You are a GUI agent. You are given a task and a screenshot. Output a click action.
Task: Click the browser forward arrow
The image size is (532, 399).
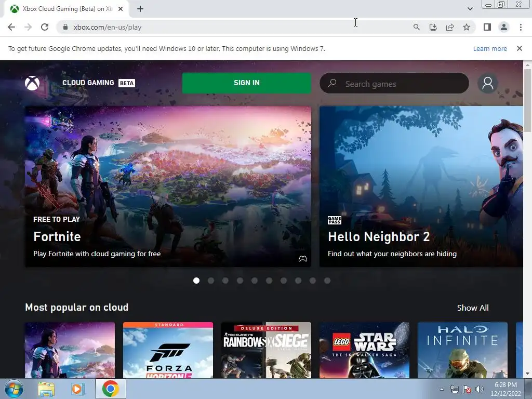pyautogui.click(x=28, y=27)
